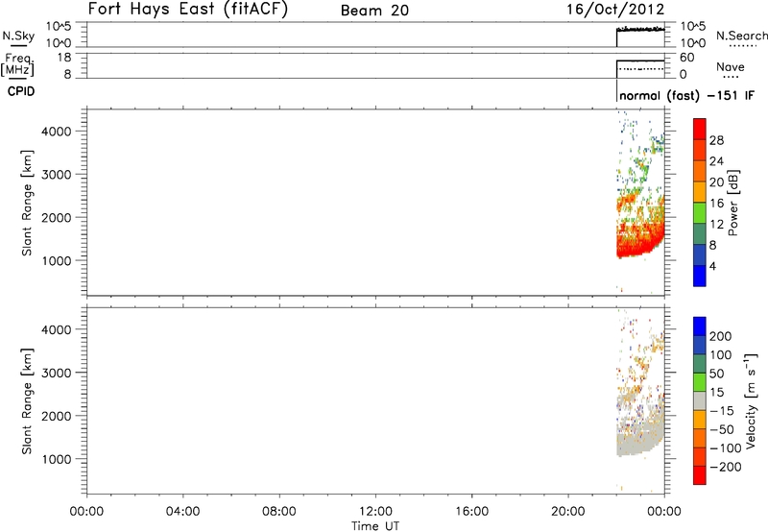Image resolution: width=768 pixels, height=532 pixels.
Task: Click the '18' frequency axis tick label
Action: 63,58
